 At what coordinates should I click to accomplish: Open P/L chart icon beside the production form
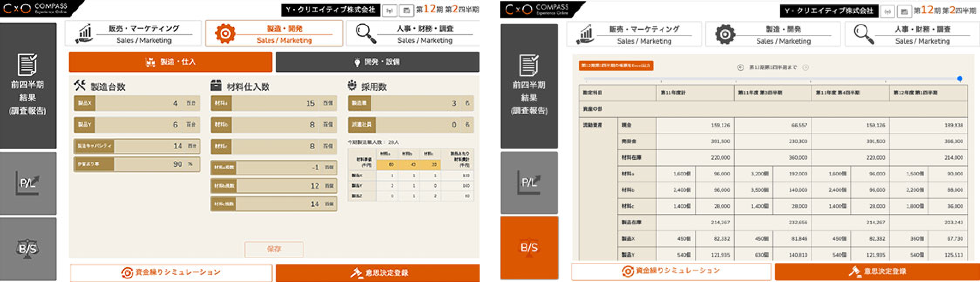(x=27, y=183)
